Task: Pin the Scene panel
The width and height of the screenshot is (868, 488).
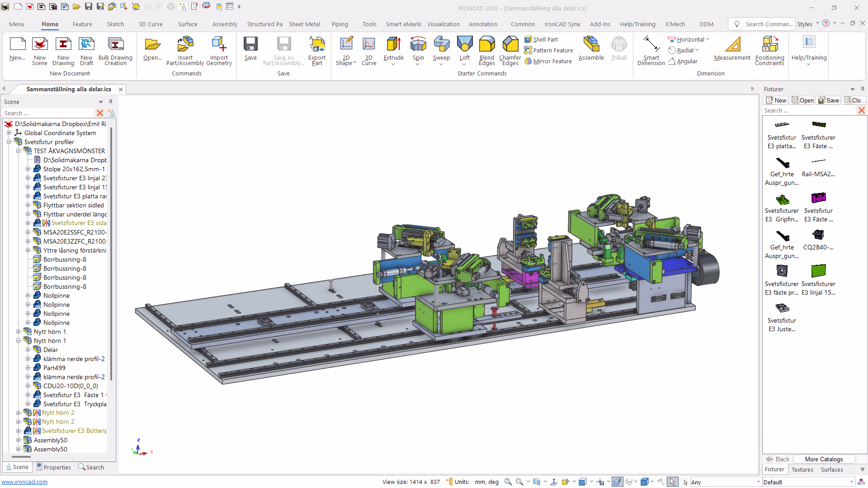Action: tap(111, 102)
